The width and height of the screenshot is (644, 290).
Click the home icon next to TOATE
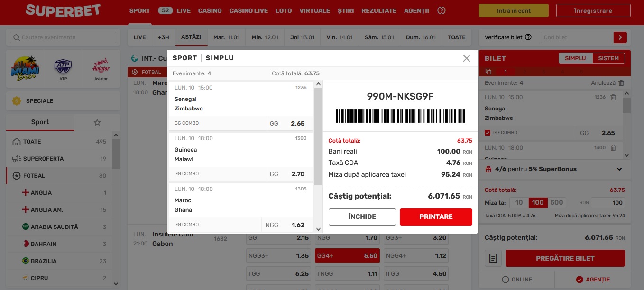tap(17, 142)
